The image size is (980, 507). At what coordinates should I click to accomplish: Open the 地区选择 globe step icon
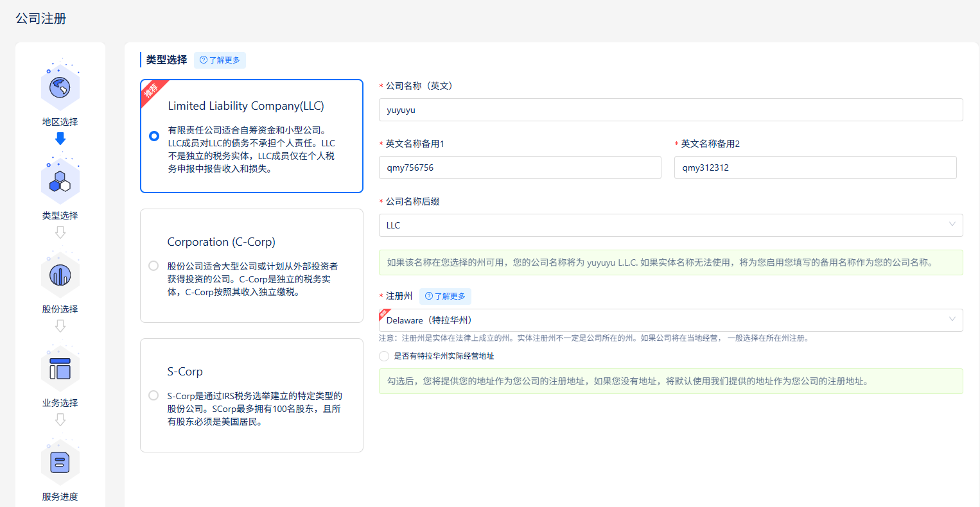click(60, 87)
